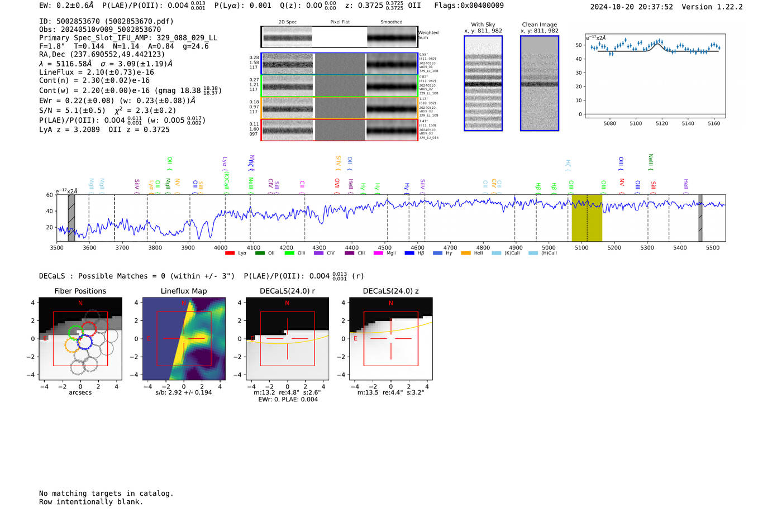Open the Fiber Positions panel
This screenshot has width=782, height=532.
click(80, 339)
